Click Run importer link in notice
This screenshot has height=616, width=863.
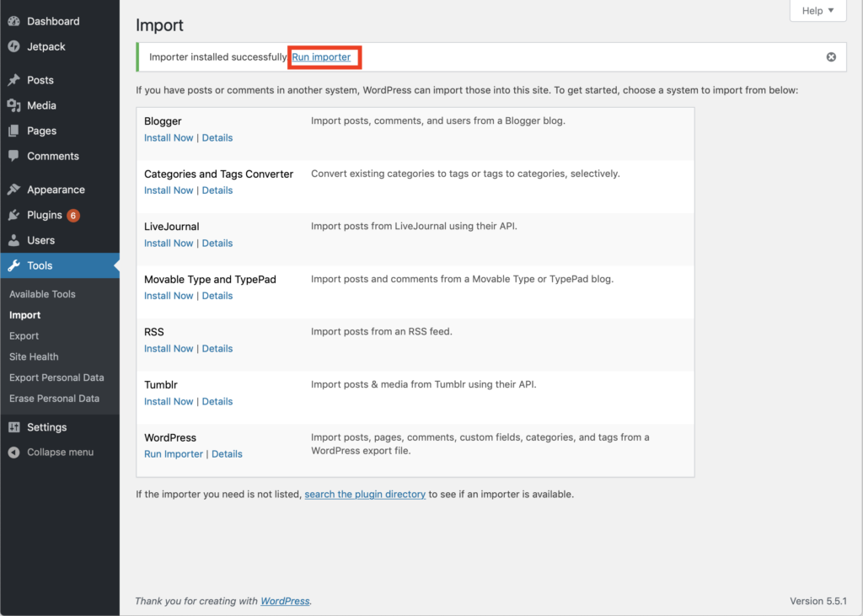[x=321, y=57]
